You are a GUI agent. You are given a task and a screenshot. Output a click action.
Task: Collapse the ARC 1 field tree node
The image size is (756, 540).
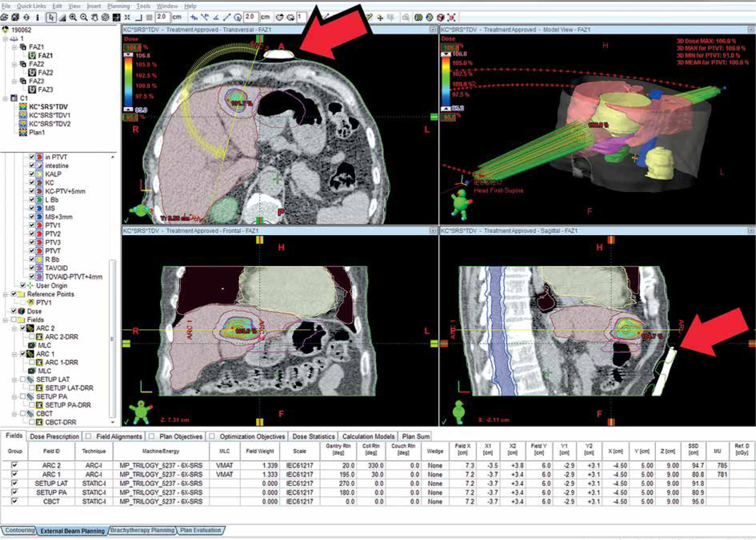point(14,354)
